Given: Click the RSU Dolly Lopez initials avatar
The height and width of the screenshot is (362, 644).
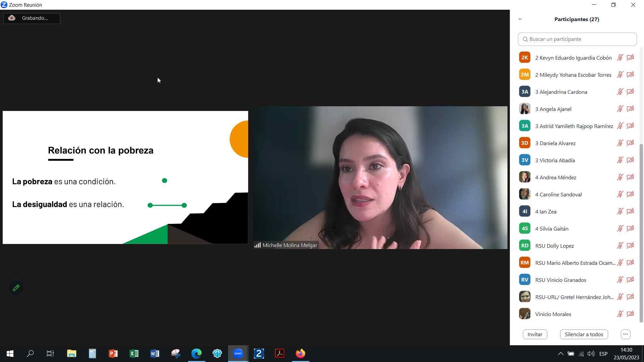Looking at the screenshot, I should pyautogui.click(x=525, y=246).
